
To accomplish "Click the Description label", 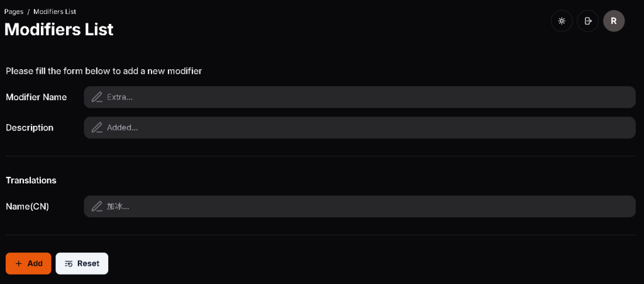I will click(30, 127).
